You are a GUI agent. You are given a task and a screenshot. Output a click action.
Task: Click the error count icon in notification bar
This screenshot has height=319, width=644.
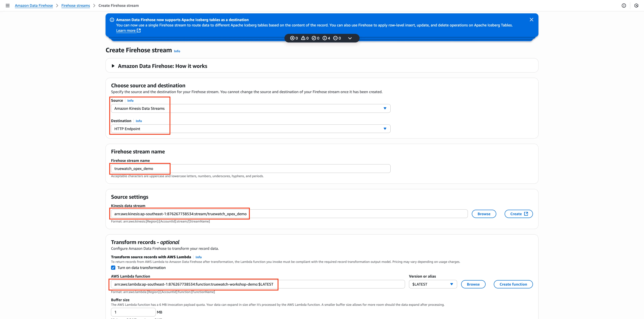pyautogui.click(x=292, y=38)
